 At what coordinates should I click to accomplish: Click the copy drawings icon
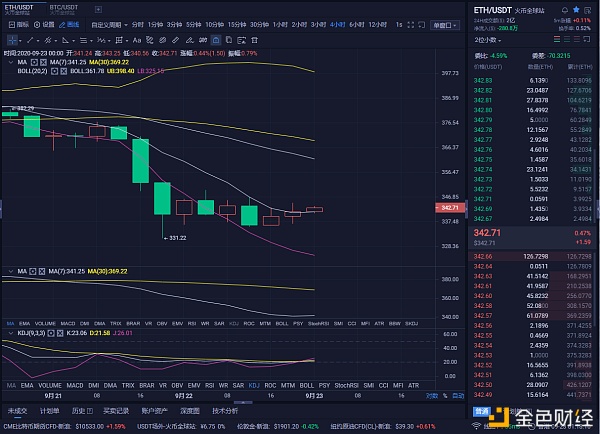(229, 40)
